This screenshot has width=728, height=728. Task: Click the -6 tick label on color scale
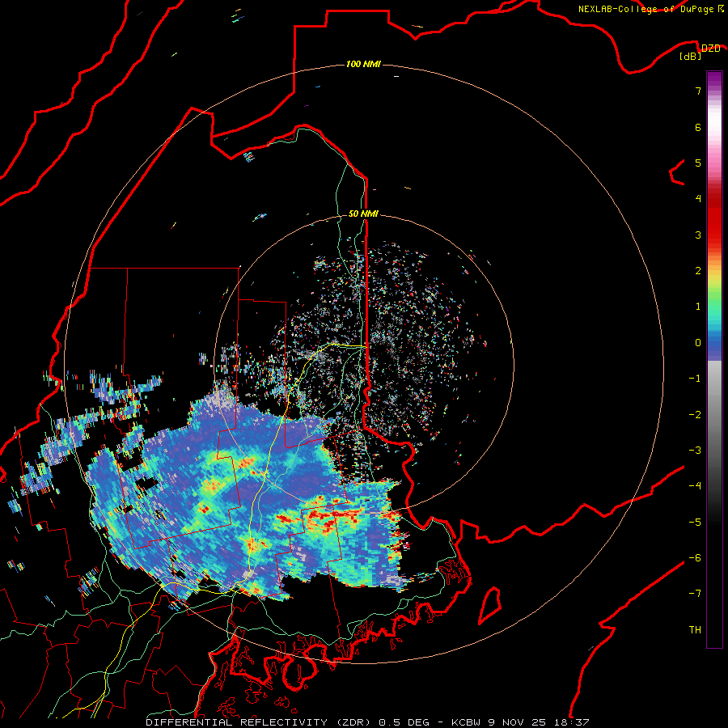695,558
